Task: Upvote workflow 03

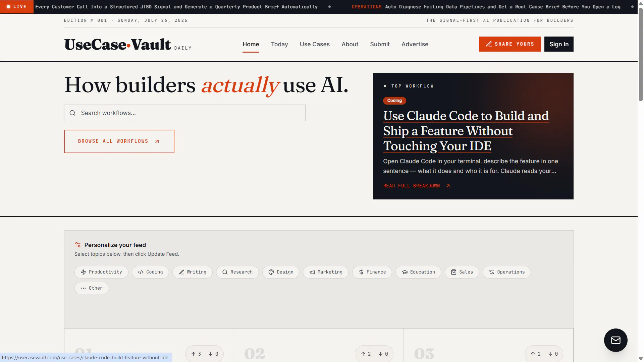Action: [x=536, y=354]
